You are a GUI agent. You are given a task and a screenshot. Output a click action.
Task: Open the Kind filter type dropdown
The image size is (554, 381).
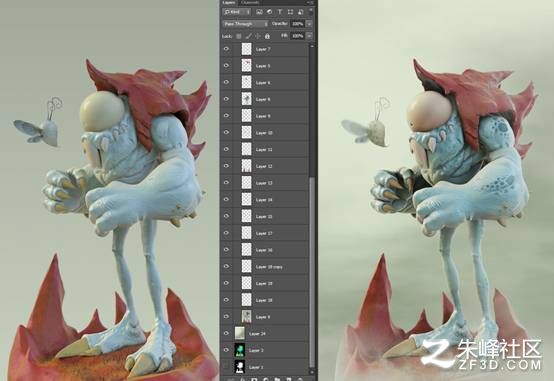coord(236,12)
